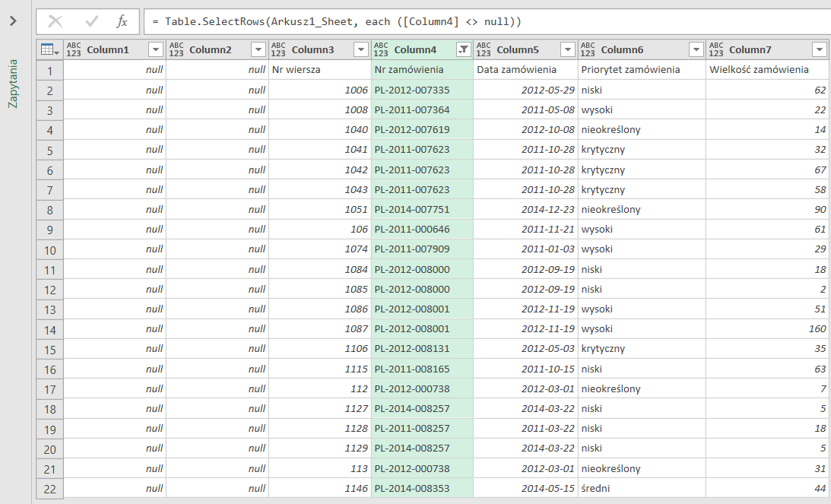Click inside the formula bar text

point(456,21)
